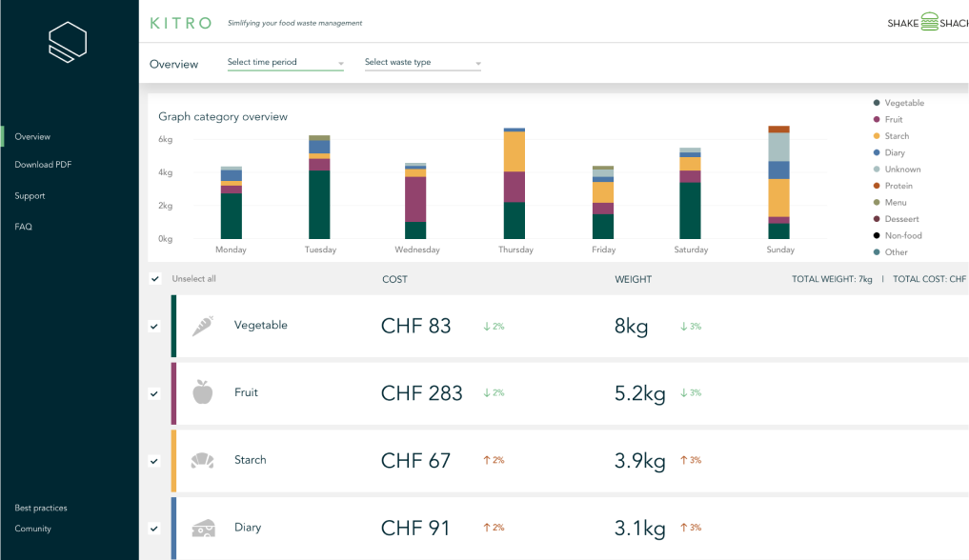Image resolution: width=969 pixels, height=560 pixels.
Task: Click the Unselect all label
Action: click(x=194, y=278)
